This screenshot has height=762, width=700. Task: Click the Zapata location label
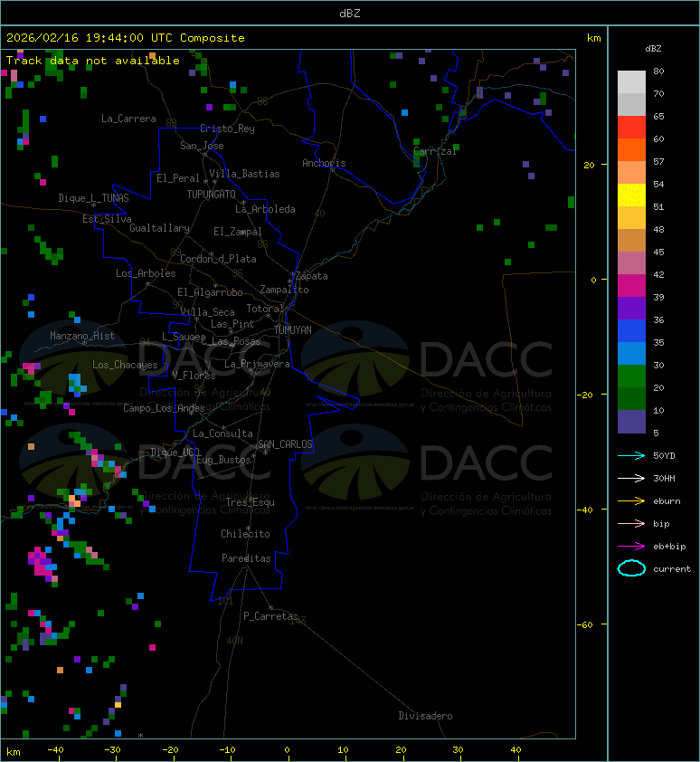click(x=312, y=277)
